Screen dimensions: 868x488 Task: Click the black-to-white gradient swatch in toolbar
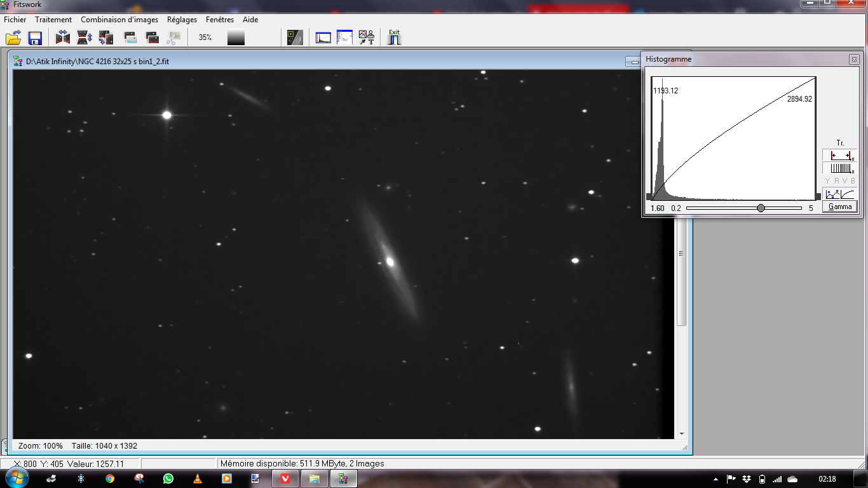[x=236, y=37]
